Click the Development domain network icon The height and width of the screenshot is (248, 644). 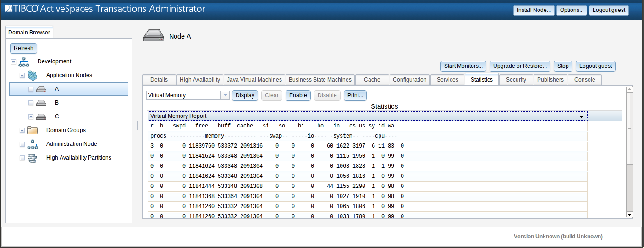click(24, 62)
